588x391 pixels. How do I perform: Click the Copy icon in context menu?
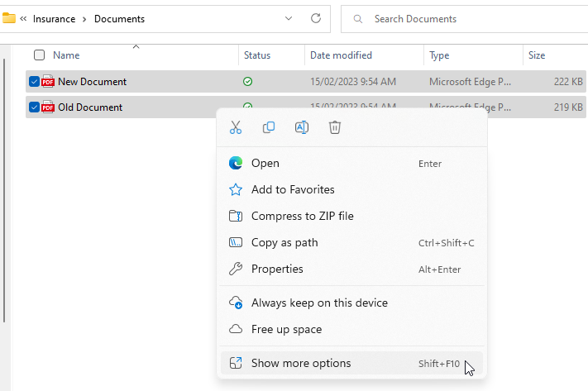269,127
